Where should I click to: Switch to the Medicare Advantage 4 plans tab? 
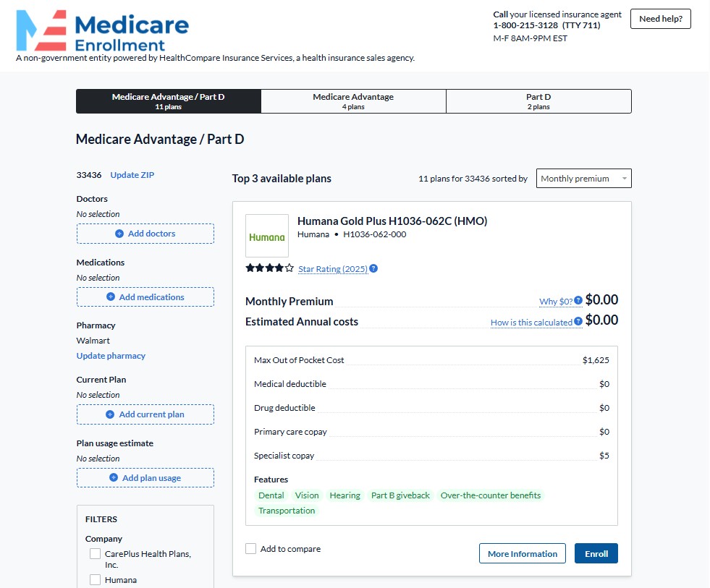click(x=353, y=101)
